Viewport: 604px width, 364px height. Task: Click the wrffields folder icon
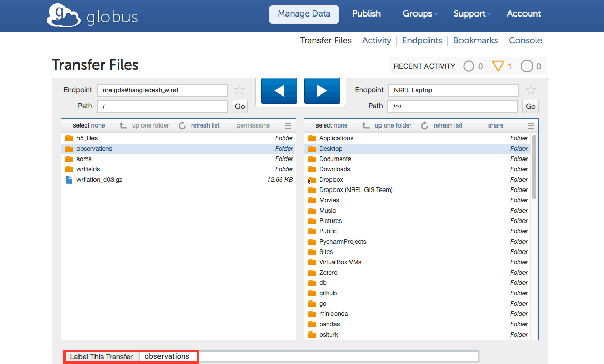[x=69, y=169]
